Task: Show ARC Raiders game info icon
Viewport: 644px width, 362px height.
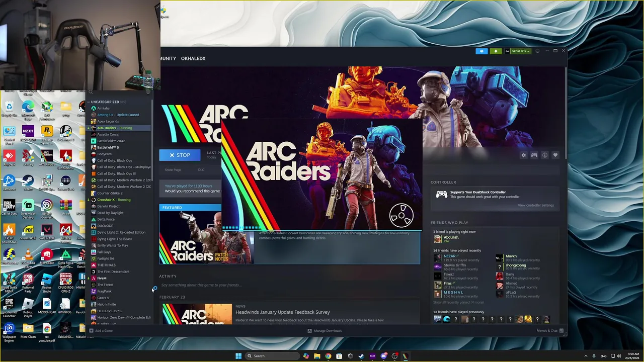Action: coord(544,155)
